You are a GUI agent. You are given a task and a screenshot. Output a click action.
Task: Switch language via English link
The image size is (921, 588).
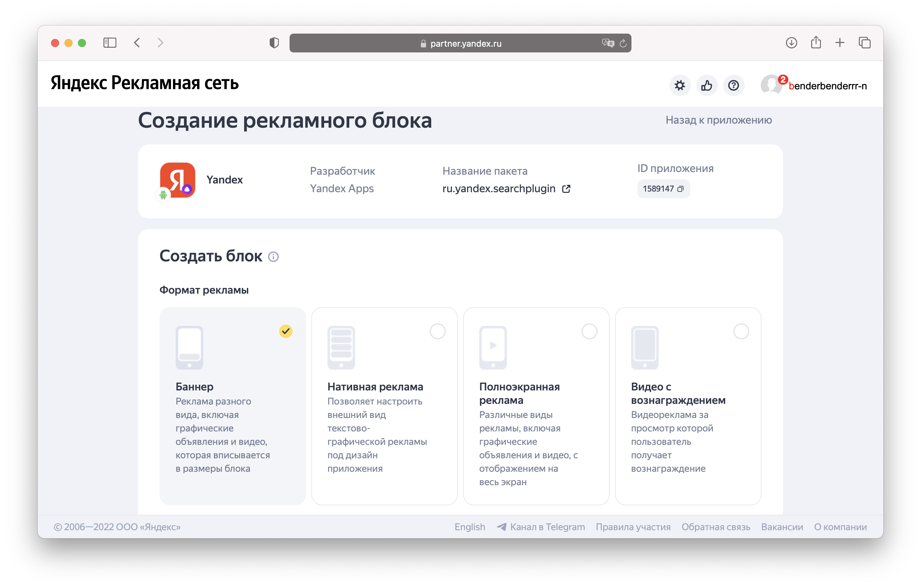(469, 527)
